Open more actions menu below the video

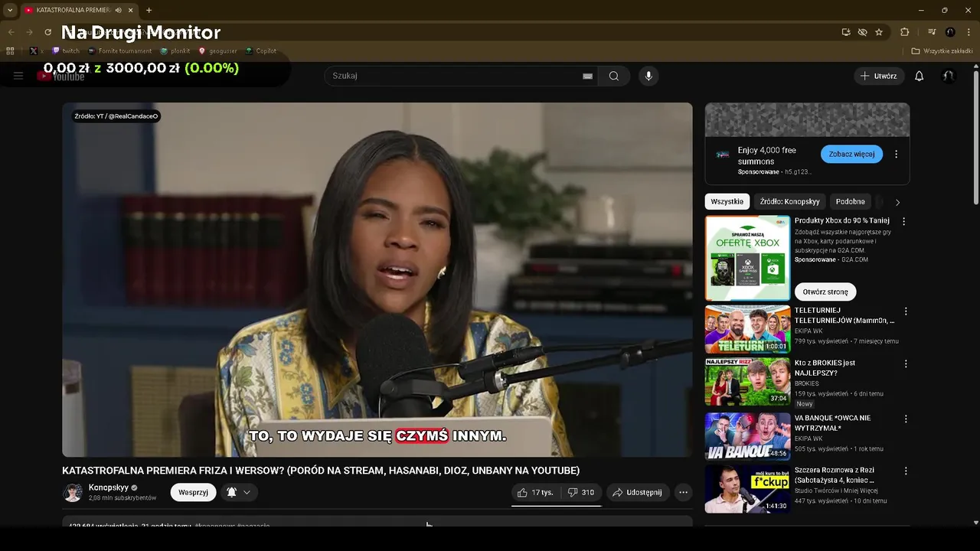(684, 492)
